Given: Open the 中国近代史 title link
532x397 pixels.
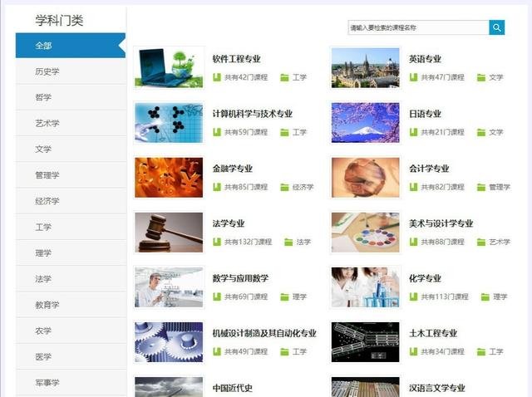Looking at the screenshot, I should coord(233,388).
